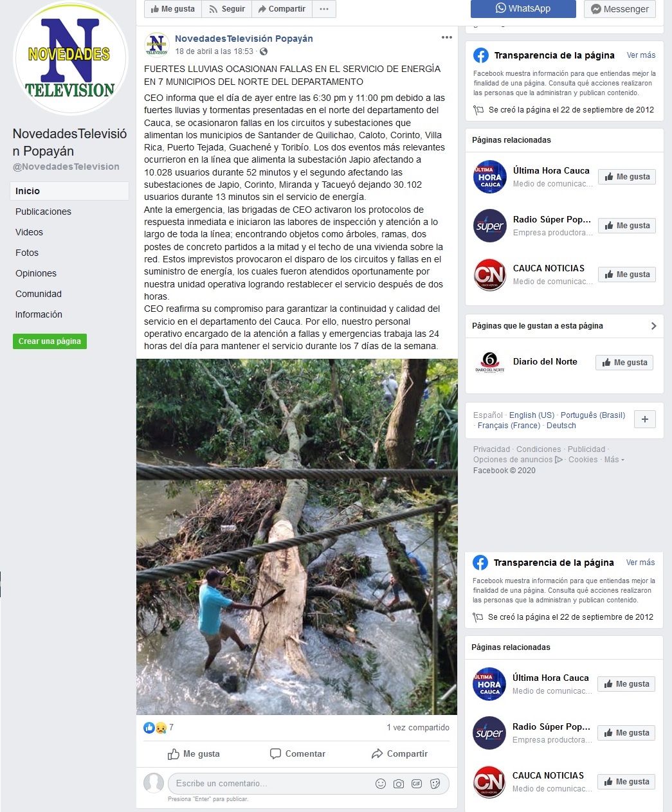Screen dimensions: 672x812
Task: Open the Fotos section in sidebar
Action: click(27, 253)
